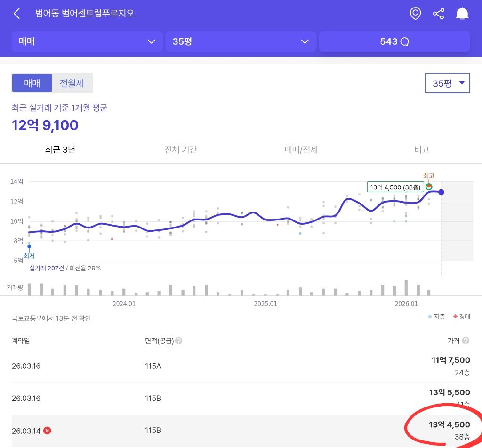Switch to 전체 기간 tab
This screenshot has width=482, height=448.
(x=180, y=149)
